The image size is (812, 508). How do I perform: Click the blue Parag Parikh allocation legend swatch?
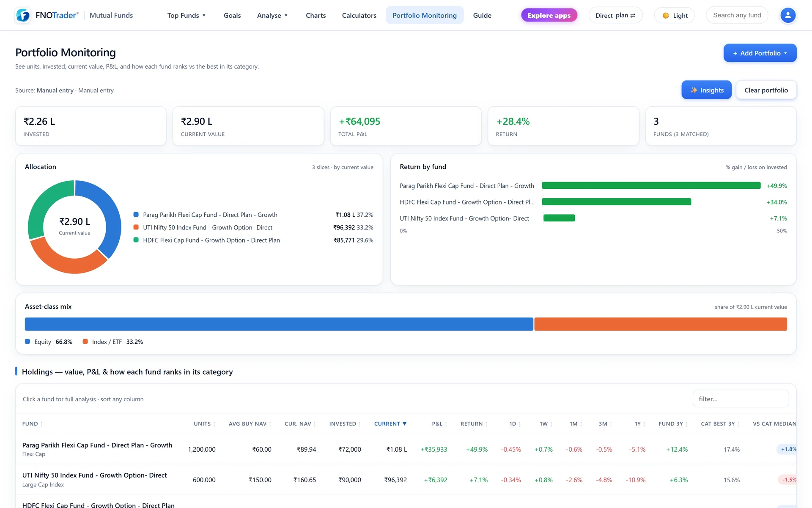136,215
